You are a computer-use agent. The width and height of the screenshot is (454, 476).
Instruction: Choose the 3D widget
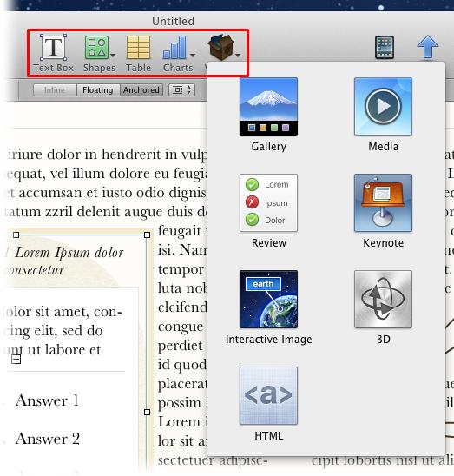point(383,300)
